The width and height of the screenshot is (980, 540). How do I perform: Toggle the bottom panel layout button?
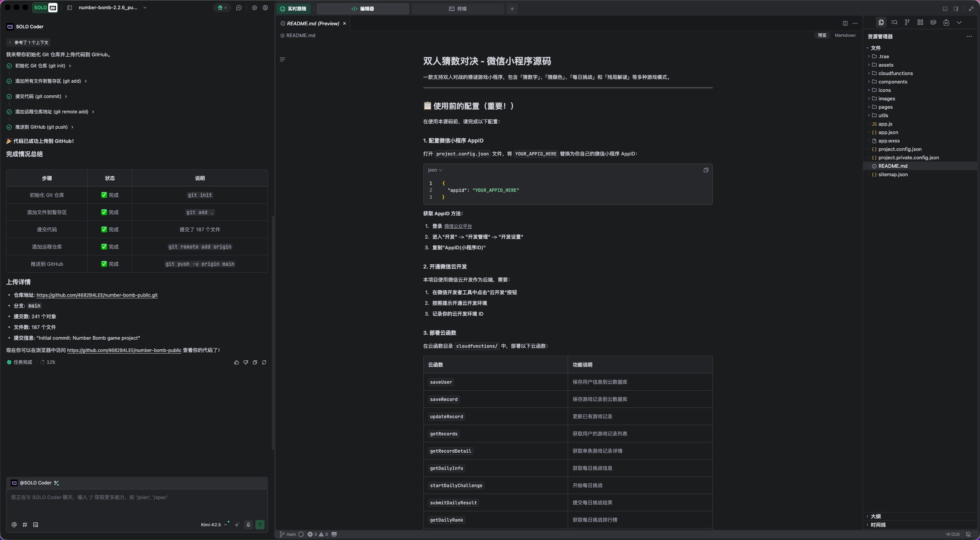[x=945, y=8]
